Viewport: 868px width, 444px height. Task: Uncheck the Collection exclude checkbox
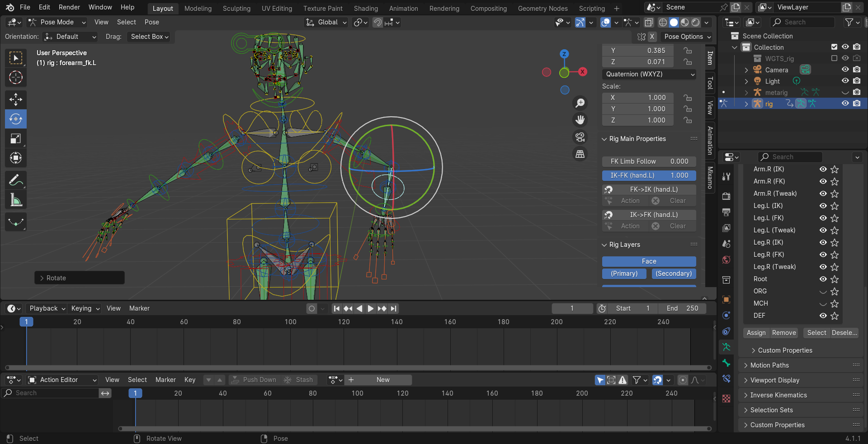click(x=834, y=47)
